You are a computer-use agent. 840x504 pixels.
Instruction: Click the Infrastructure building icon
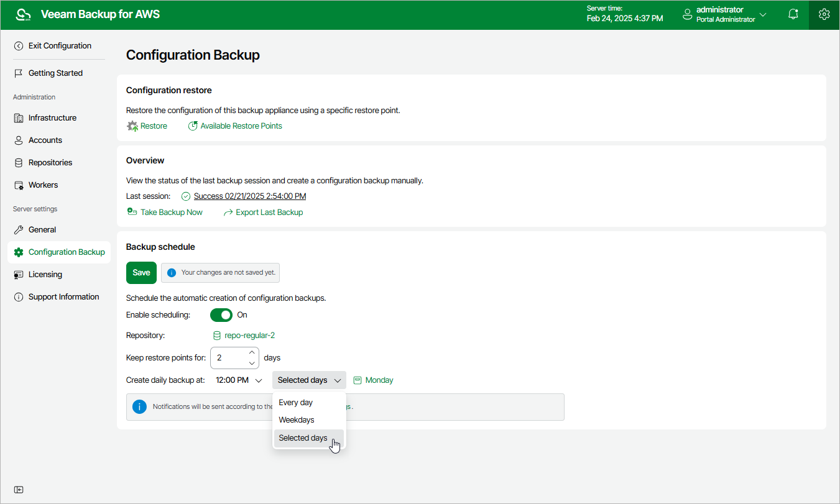click(19, 118)
